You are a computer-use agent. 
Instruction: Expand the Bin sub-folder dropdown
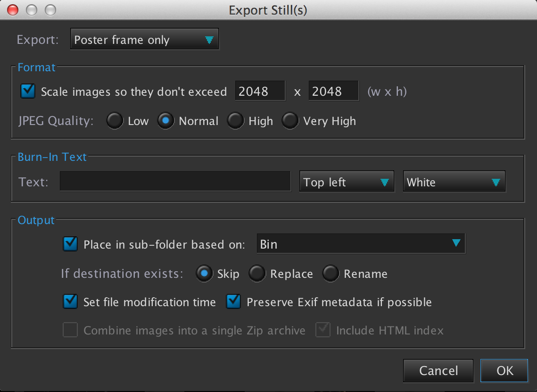[361, 244]
